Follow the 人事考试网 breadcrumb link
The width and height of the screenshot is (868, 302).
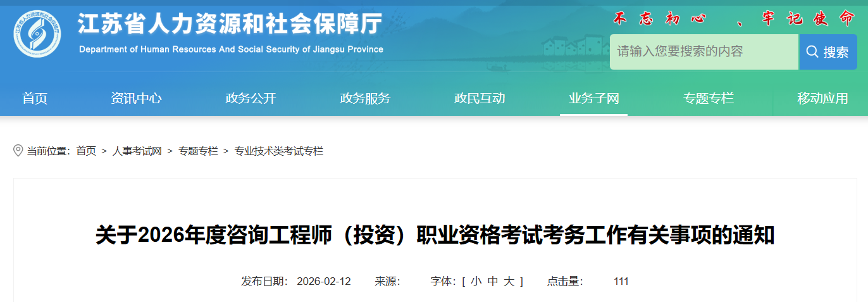pyautogui.click(x=137, y=151)
